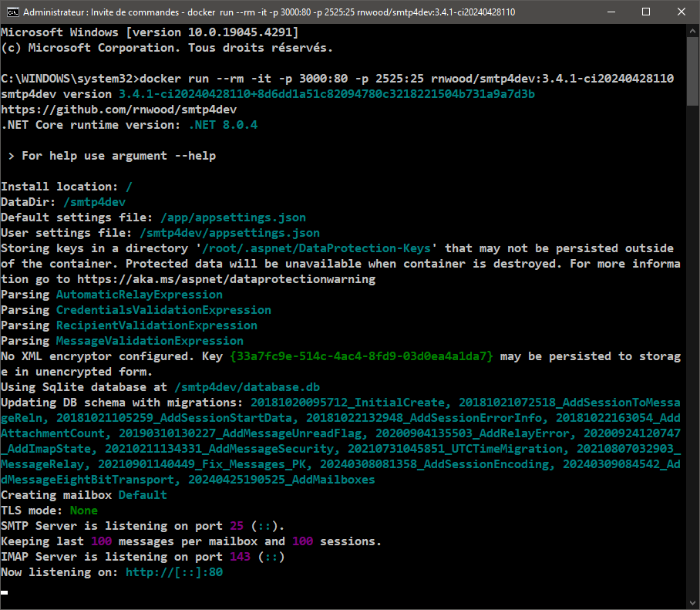Click the /root/.aspnet/DataProtection-Keys path
The height and width of the screenshot is (610, 700).
(x=317, y=248)
